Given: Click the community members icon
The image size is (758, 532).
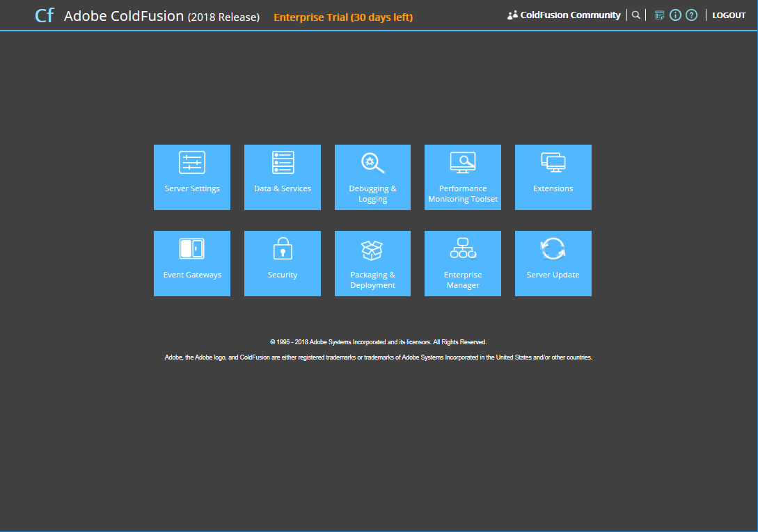Looking at the screenshot, I should (x=512, y=14).
